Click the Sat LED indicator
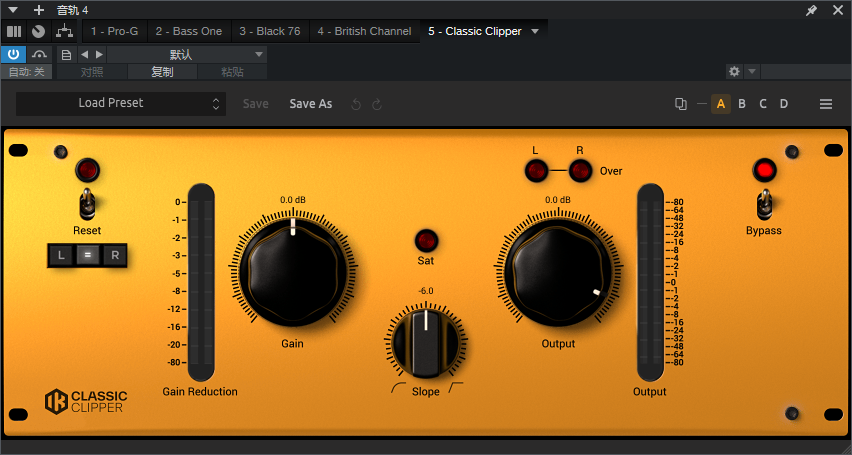 (x=425, y=240)
